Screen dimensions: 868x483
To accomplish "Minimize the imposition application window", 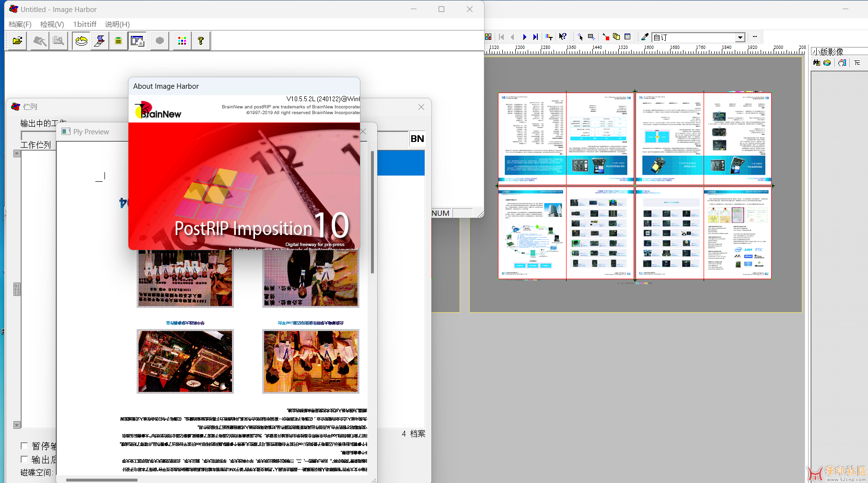I will (845, 9).
